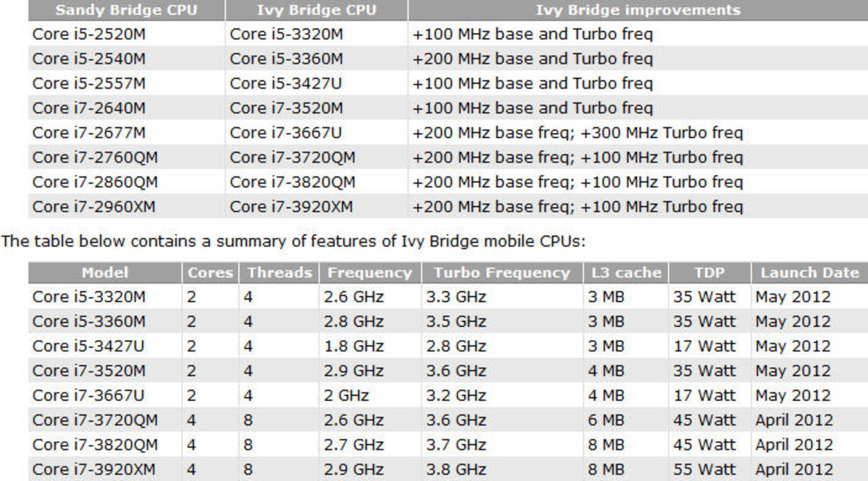Click Core i7-3667U in the upper table
The width and height of the screenshot is (868, 481).
pos(285,133)
